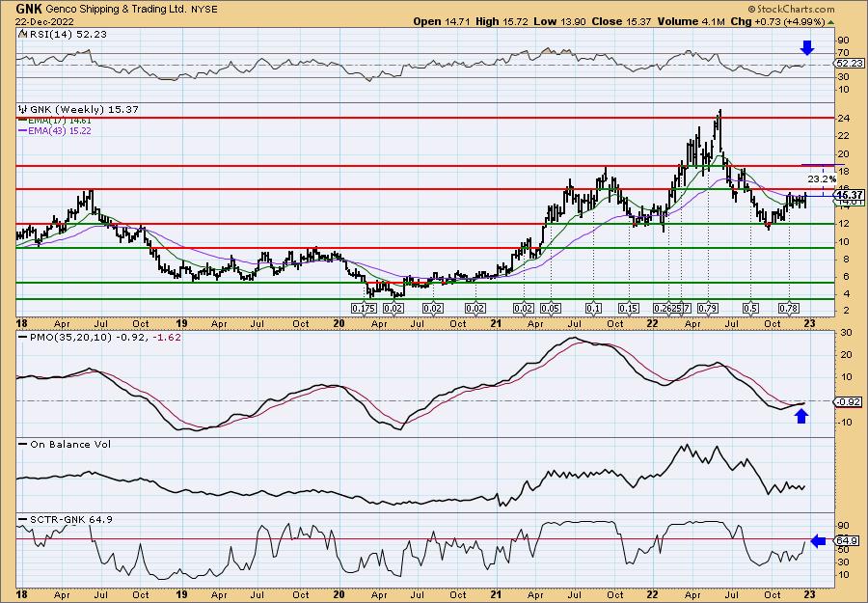
Task: Click the -10 label on the PMO axis
Action: 845,422
